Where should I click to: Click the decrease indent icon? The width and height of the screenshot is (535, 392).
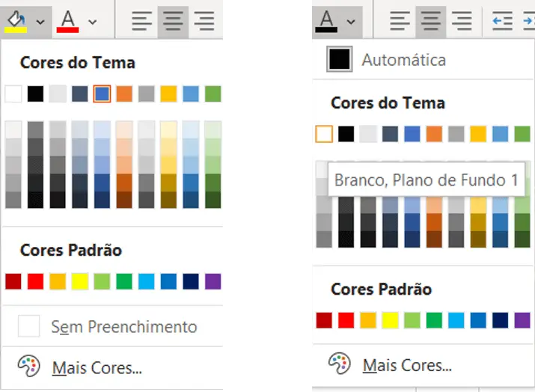[502, 21]
